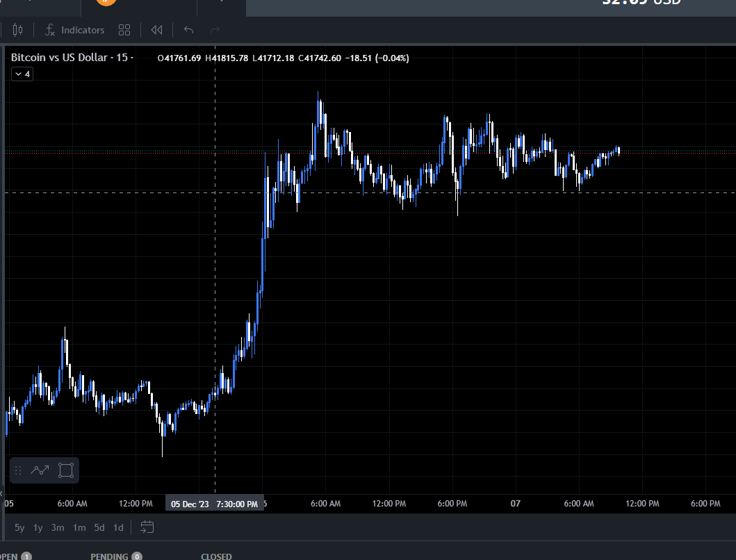The image size is (736, 560).
Task: Switch to the CLOSED orders tab
Action: [x=216, y=556]
